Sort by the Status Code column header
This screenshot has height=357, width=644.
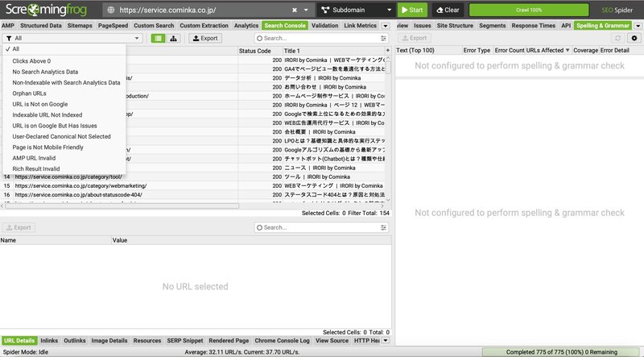tap(259, 51)
